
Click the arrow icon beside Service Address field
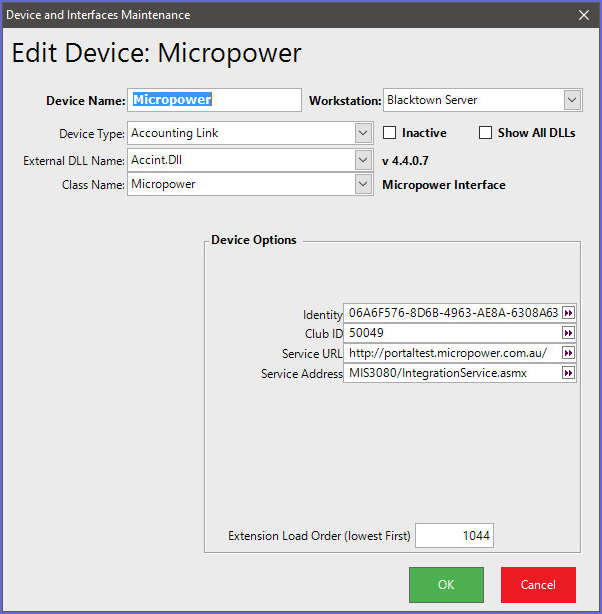(568, 373)
